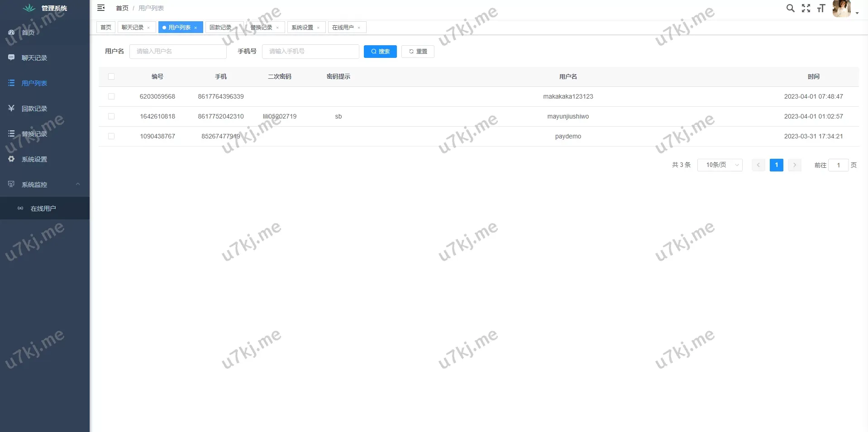Open 聊天记录 in the sidebar
The width and height of the screenshot is (868, 432).
tap(34, 58)
